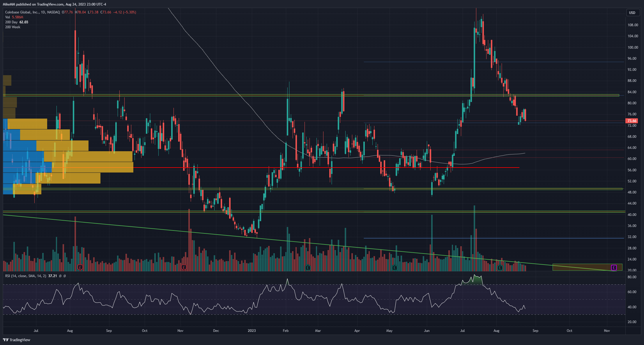Click the close value C73.66 in header
Screen dimensions: 644x345
[106, 12]
